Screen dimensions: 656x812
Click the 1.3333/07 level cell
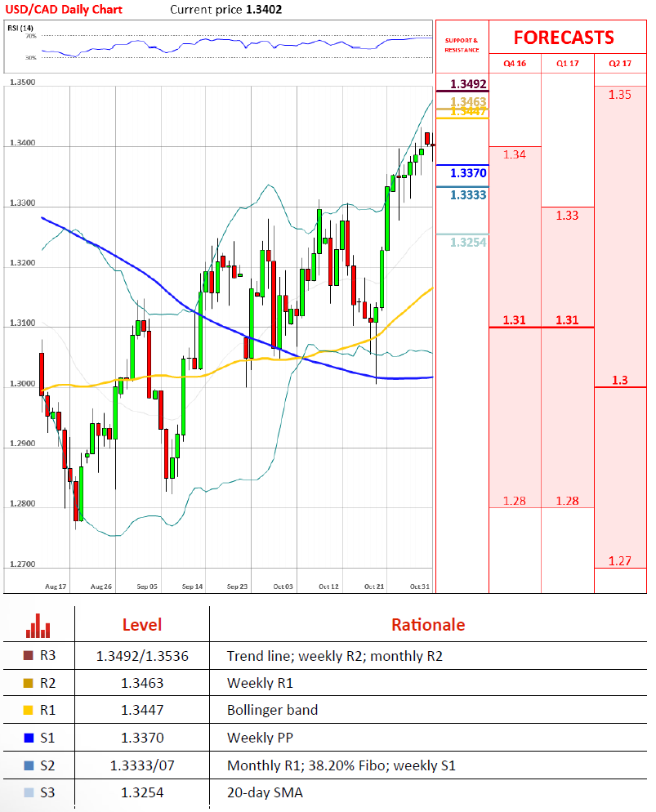[x=142, y=765]
